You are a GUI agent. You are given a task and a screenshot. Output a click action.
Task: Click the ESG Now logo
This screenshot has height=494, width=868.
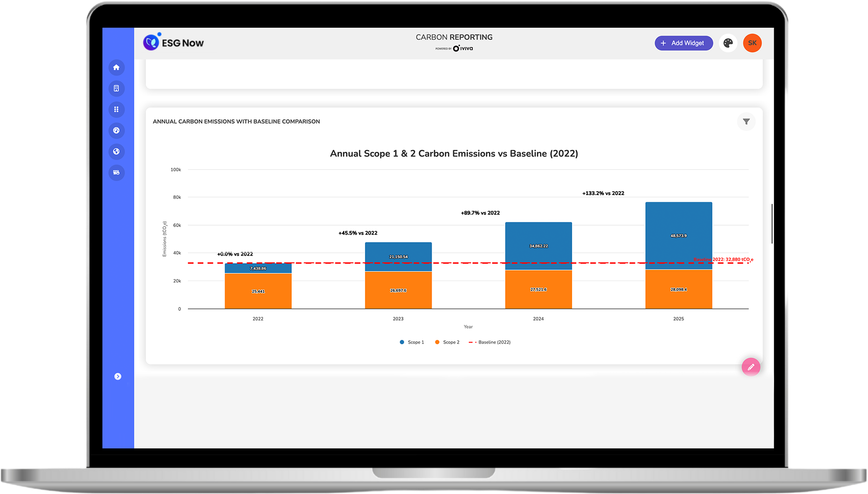coord(173,43)
